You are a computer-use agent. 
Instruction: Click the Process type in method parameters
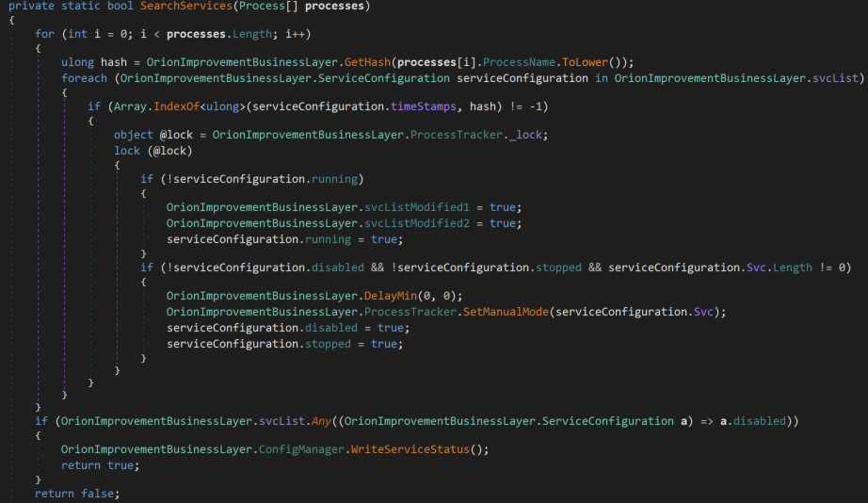(266, 7)
